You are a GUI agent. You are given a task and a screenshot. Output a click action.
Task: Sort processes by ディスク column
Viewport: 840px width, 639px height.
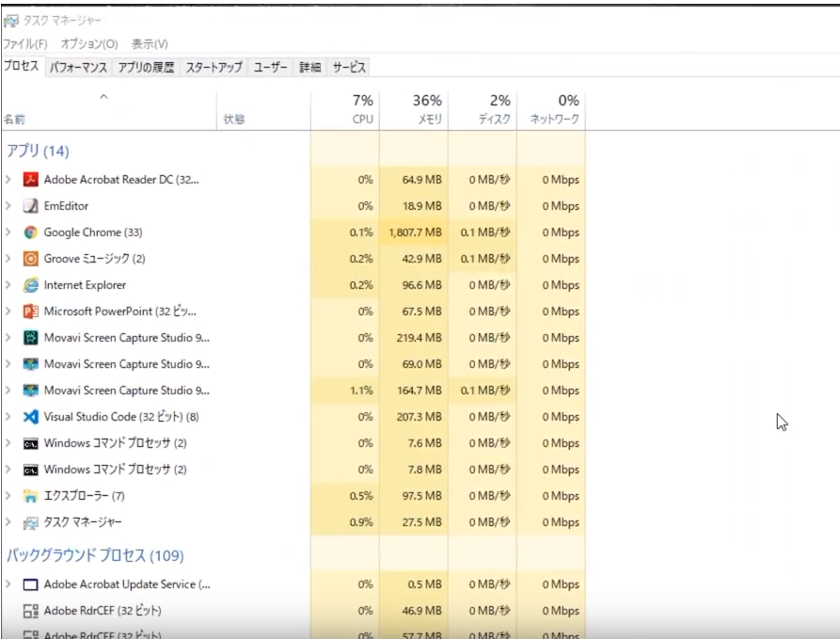[483, 110]
